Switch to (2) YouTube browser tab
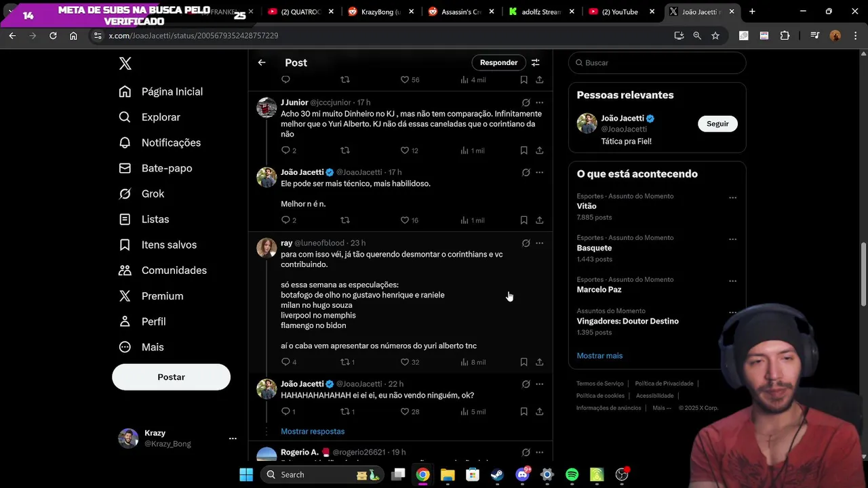The width and height of the screenshot is (868, 488). [x=621, y=12]
